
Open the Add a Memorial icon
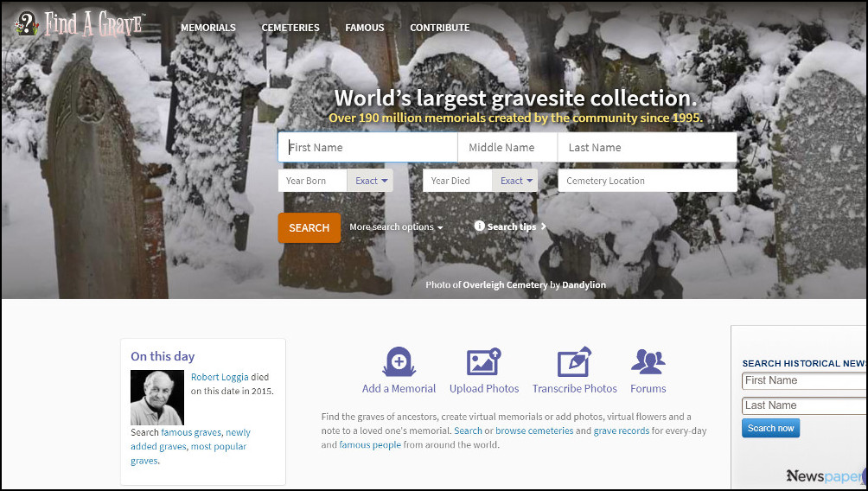coord(399,362)
